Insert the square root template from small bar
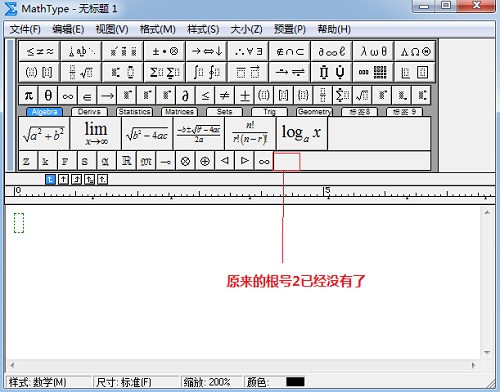The height and width of the screenshot is (392, 500). pos(362,96)
